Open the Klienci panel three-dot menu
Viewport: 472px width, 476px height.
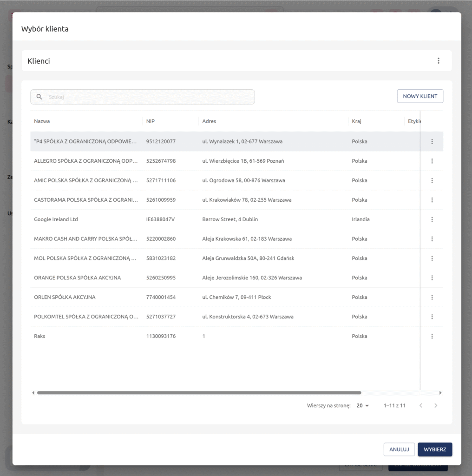[438, 61]
